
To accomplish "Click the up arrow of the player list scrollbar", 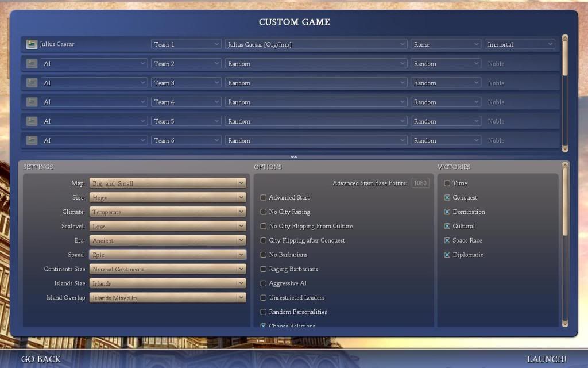I will click(565, 37).
